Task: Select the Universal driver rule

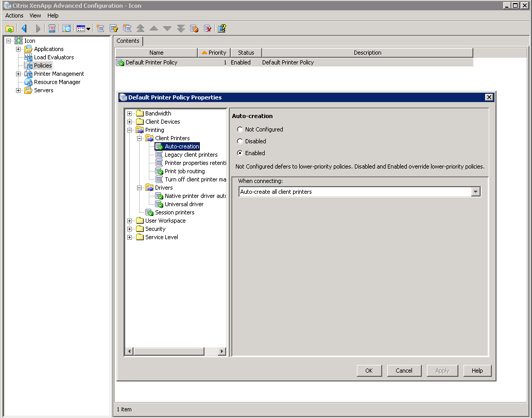Action: pyautogui.click(x=184, y=205)
